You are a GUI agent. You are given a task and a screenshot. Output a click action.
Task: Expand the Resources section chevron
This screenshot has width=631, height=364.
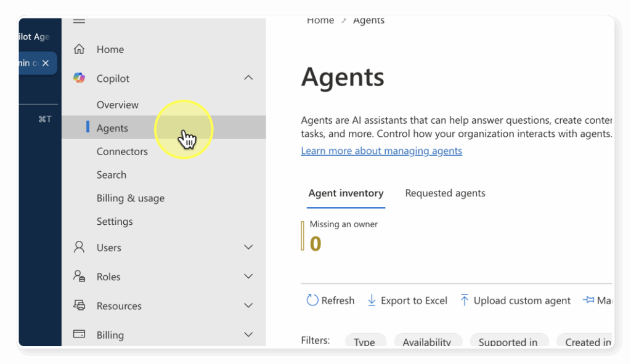248,305
